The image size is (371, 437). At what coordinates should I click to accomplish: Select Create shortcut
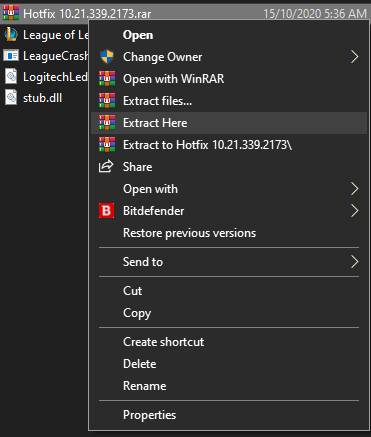(x=229, y=342)
